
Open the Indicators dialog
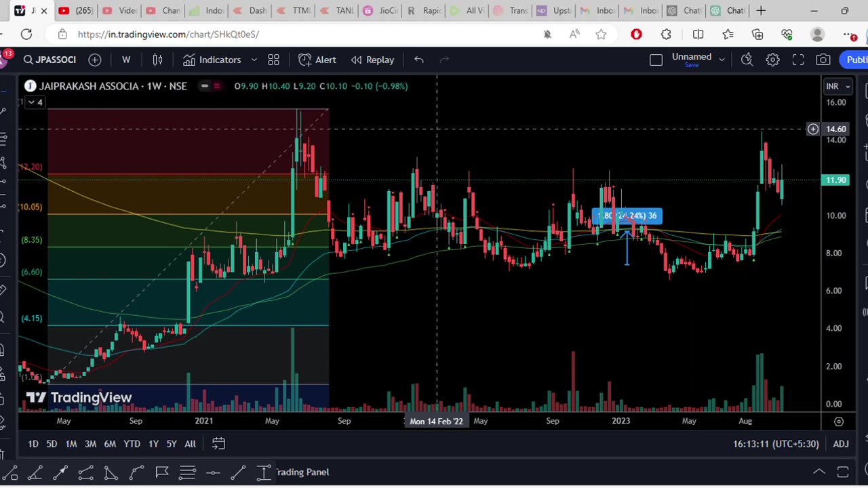coord(212,60)
